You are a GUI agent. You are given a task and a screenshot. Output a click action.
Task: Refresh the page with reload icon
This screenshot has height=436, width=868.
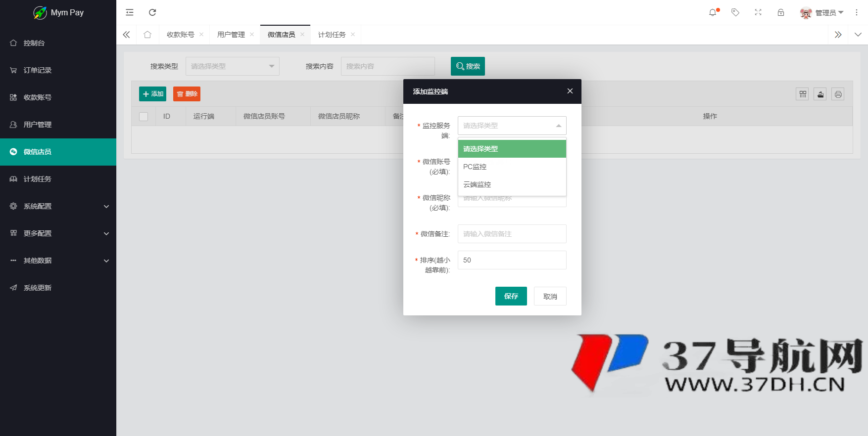pyautogui.click(x=152, y=12)
